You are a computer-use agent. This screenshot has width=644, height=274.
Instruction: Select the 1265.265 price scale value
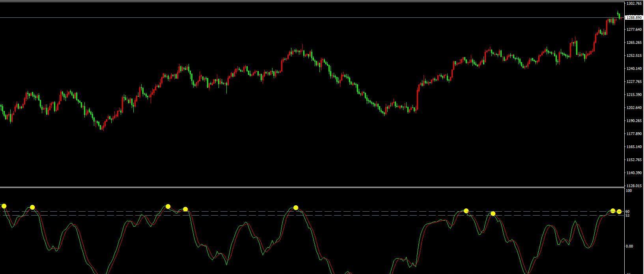click(634, 43)
